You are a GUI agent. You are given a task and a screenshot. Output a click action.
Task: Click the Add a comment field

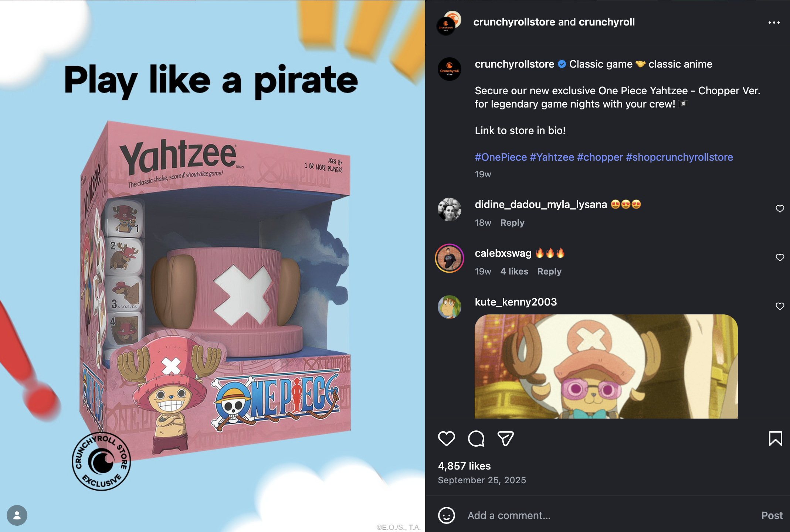point(606,515)
